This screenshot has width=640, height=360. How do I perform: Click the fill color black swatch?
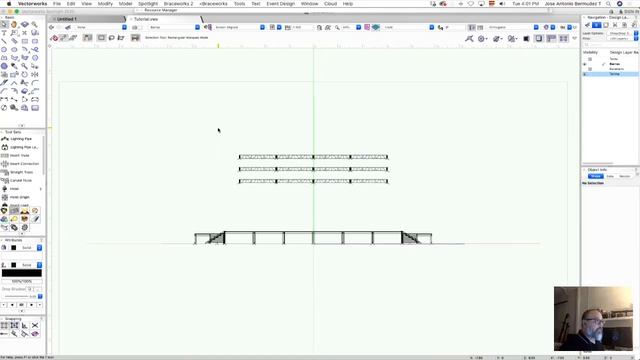tap(13, 248)
